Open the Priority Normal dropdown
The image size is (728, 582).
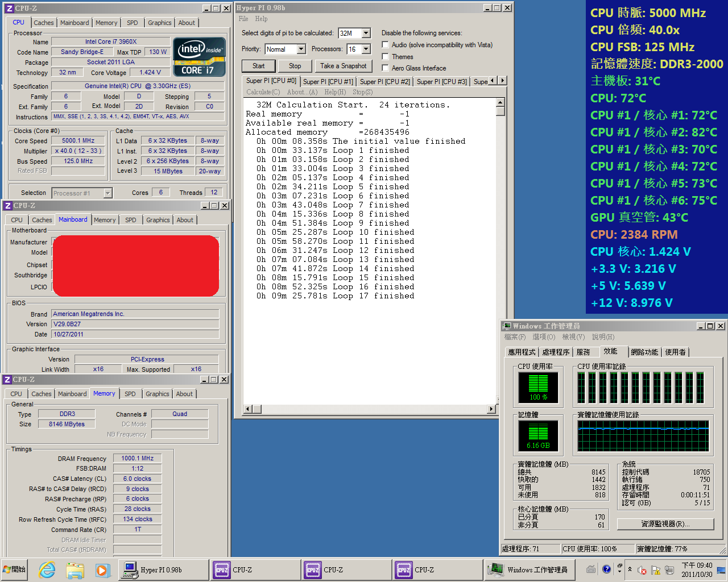301,49
